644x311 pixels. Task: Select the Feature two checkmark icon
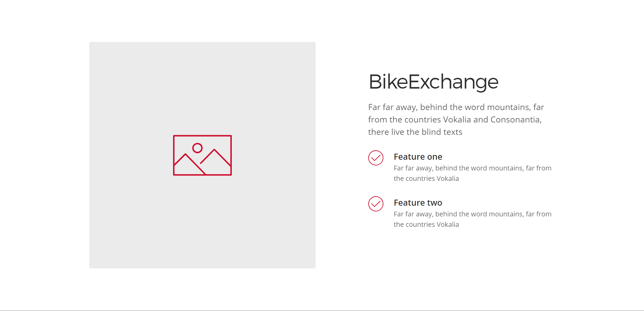tap(376, 204)
